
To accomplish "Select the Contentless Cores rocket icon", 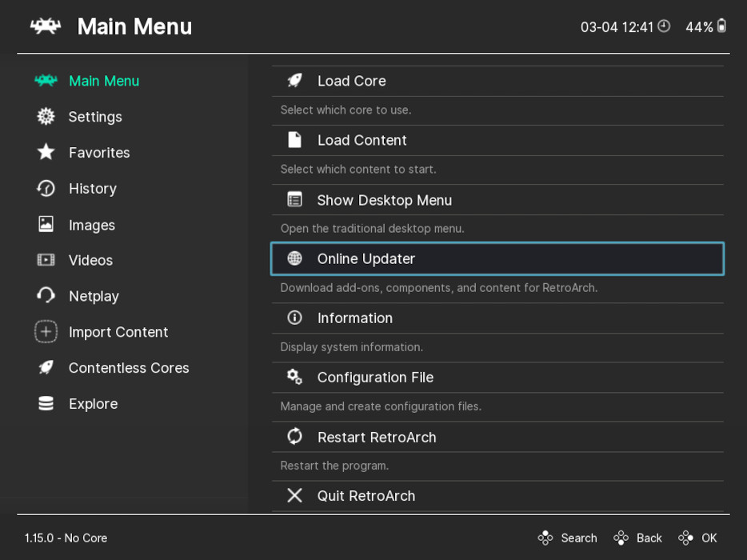I will click(x=46, y=367).
